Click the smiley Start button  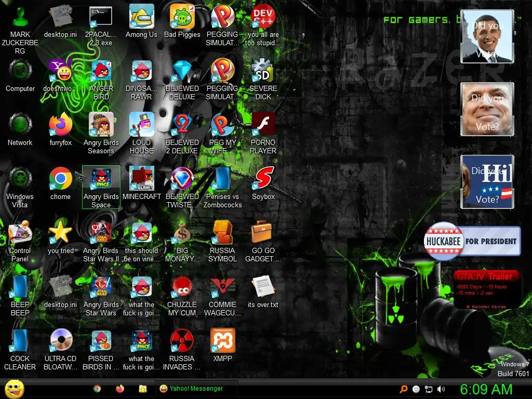click(x=14, y=389)
